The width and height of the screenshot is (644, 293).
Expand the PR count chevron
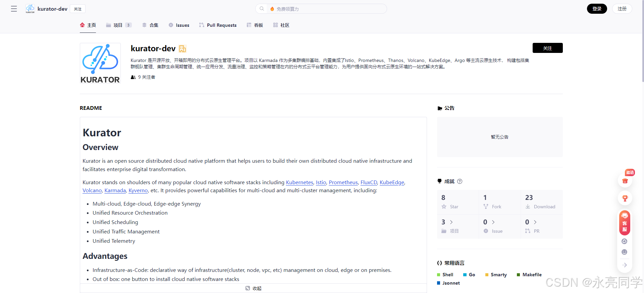[x=535, y=222]
